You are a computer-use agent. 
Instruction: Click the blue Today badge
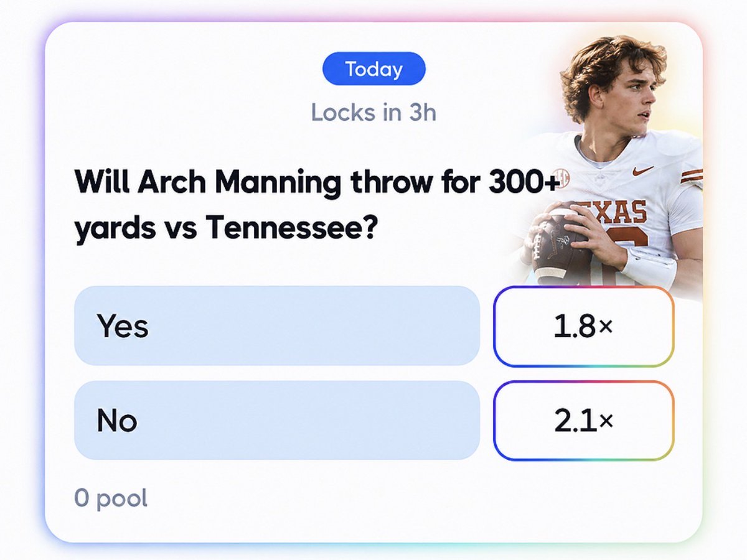(x=374, y=68)
